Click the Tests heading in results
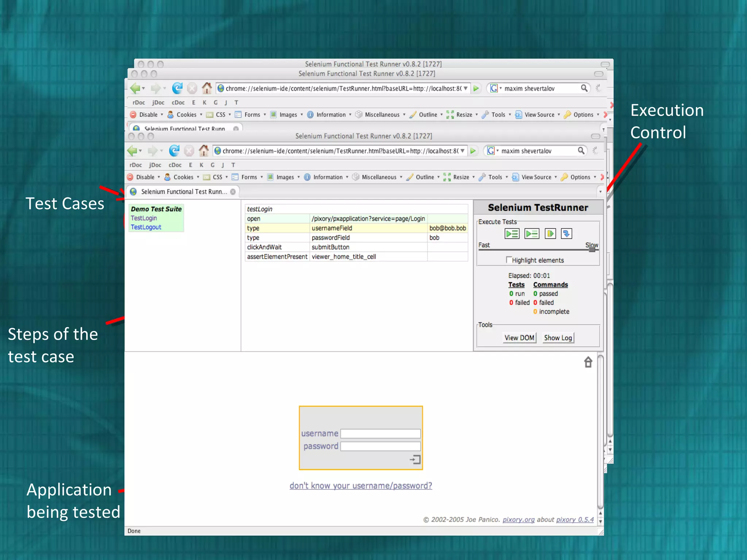Image resolution: width=747 pixels, height=560 pixels. click(516, 285)
